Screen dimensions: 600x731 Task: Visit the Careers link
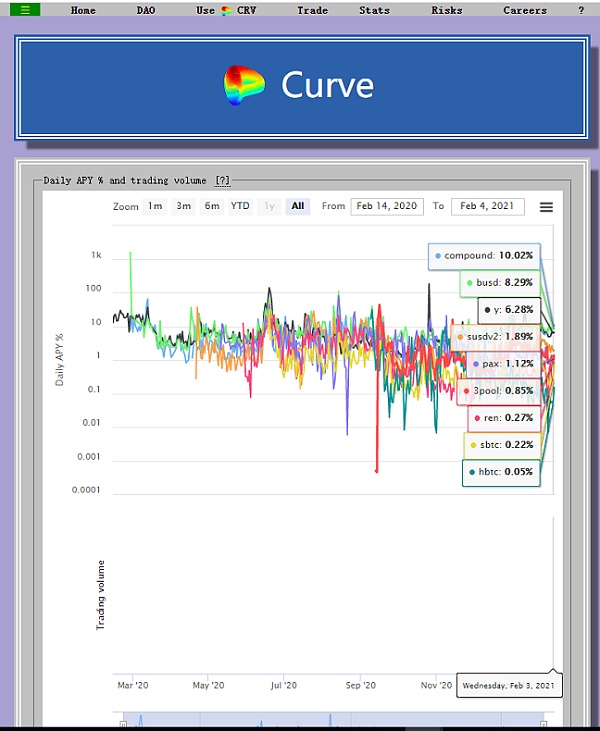tap(525, 10)
